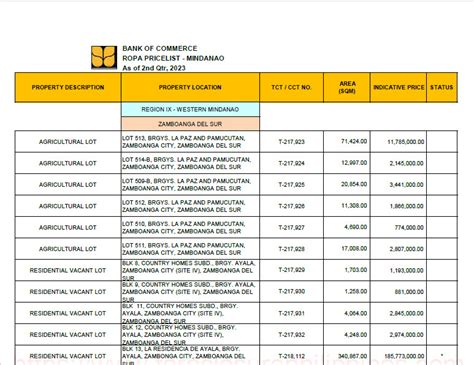Click the STATUS column header
The height and width of the screenshot is (365, 474).
pyautogui.click(x=442, y=87)
